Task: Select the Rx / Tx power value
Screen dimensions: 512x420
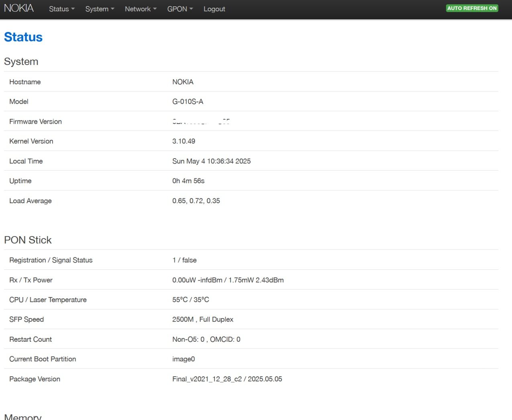Action: click(228, 280)
